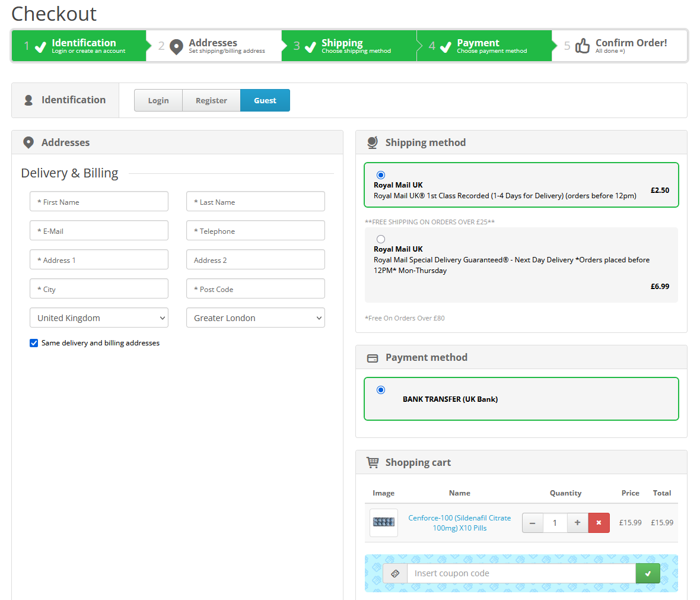
Task: Click the Identification step checkmark icon
Action: [40, 46]
